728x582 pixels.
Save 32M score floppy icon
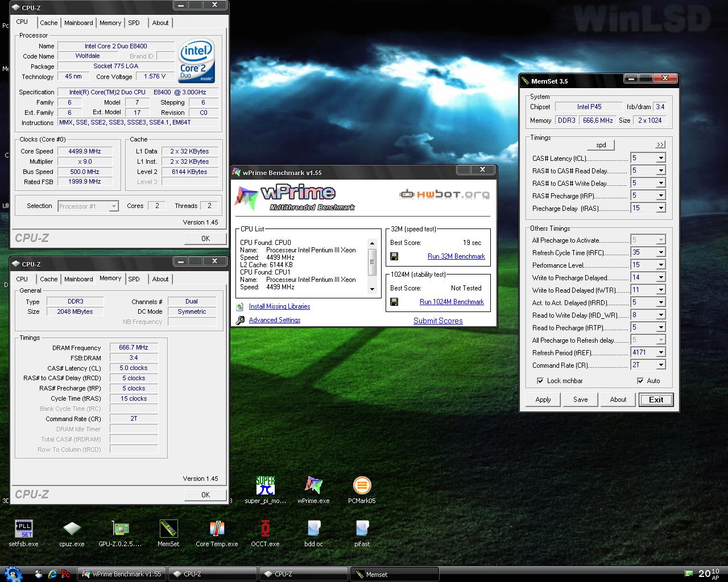(394, 256)
